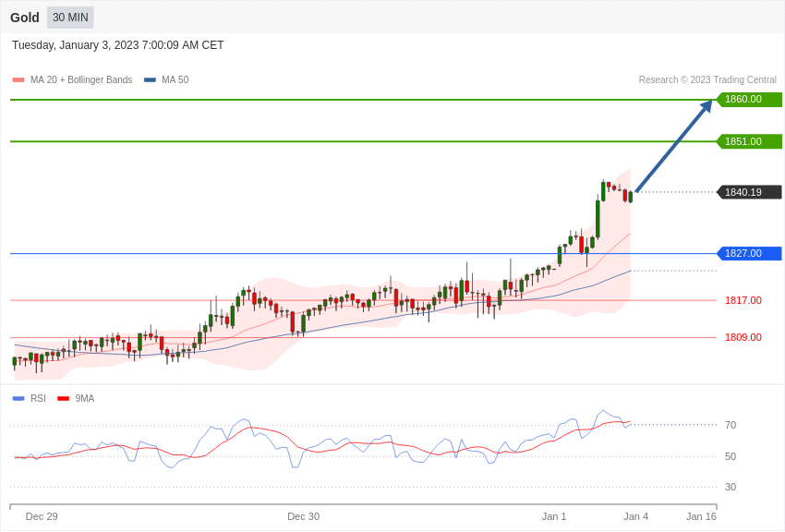Select the Dec 30 date marker

click(303, 516)
